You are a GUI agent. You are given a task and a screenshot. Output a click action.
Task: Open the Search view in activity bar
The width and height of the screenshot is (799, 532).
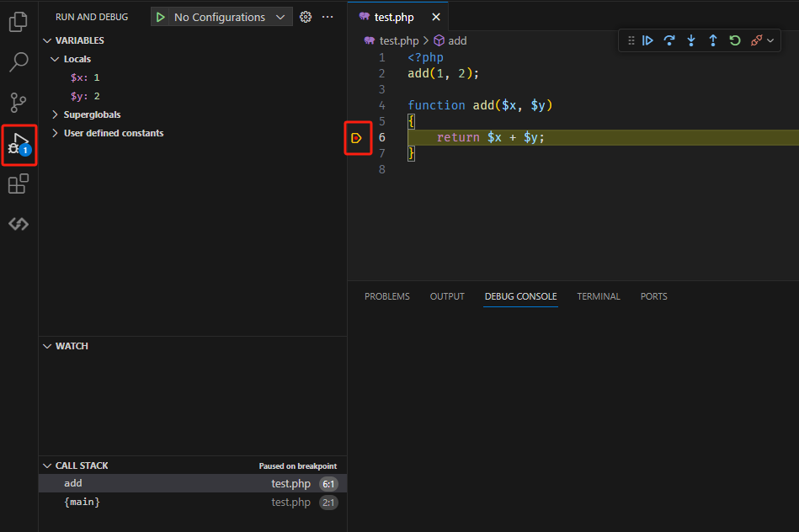[x=19, y=62]
